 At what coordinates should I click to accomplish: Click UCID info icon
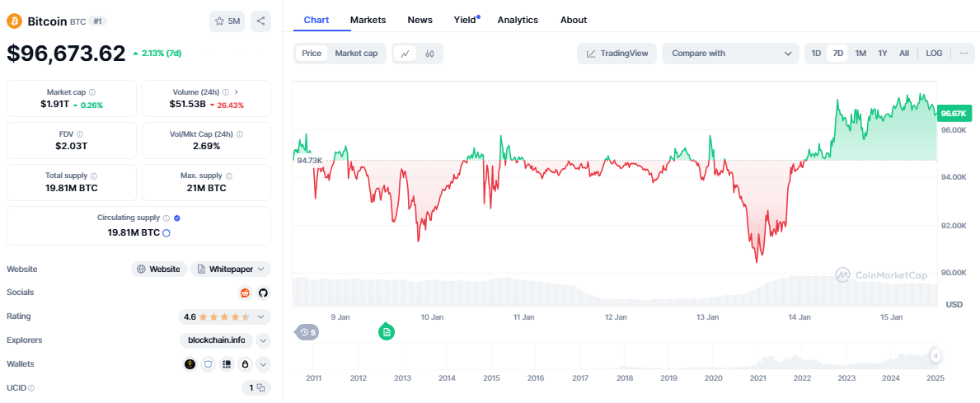31,388
